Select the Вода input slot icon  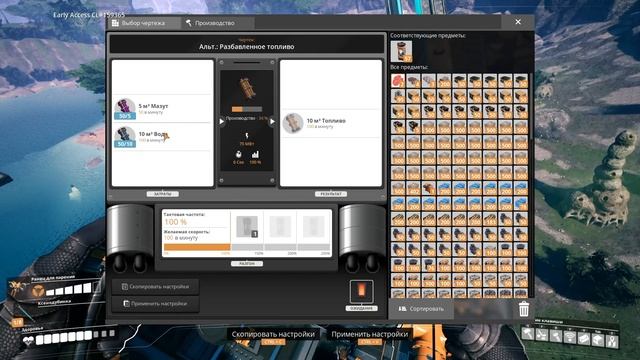[x=124, y=136]
